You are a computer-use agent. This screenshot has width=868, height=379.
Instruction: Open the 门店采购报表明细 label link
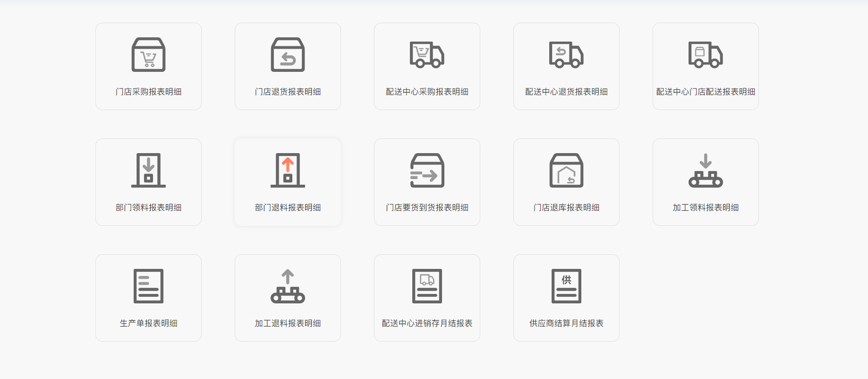[x=148, y=92]
